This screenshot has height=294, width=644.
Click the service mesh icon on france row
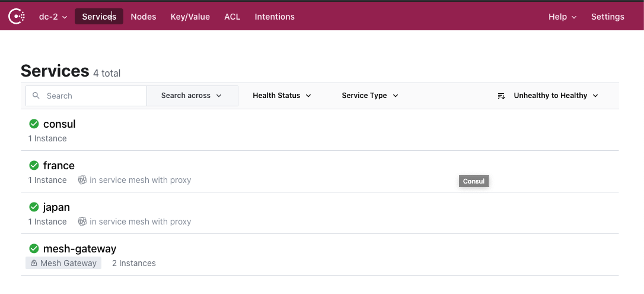pos(82,180)
